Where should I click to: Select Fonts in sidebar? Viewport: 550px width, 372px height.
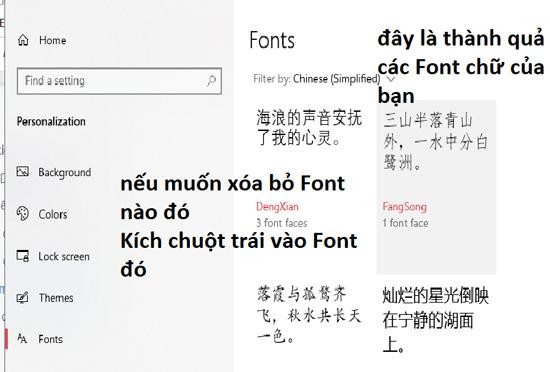pyautogui.click(x=51, y=339)
